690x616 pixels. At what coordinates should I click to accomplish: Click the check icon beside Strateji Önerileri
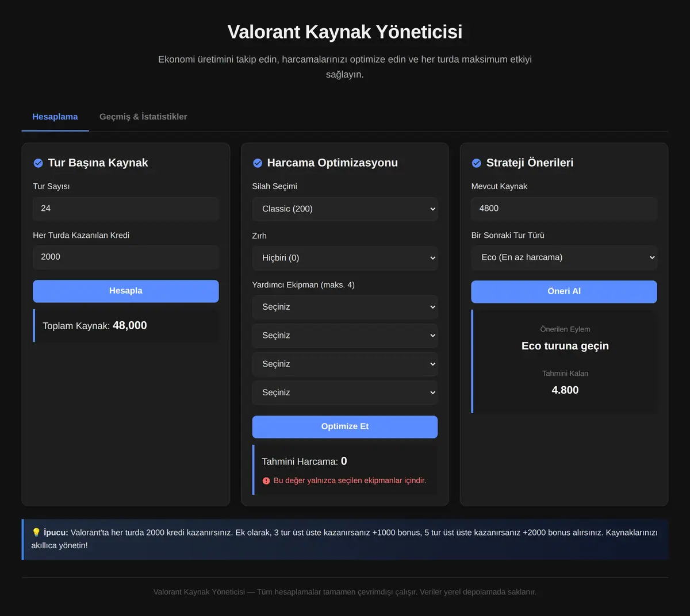(477, 163)
